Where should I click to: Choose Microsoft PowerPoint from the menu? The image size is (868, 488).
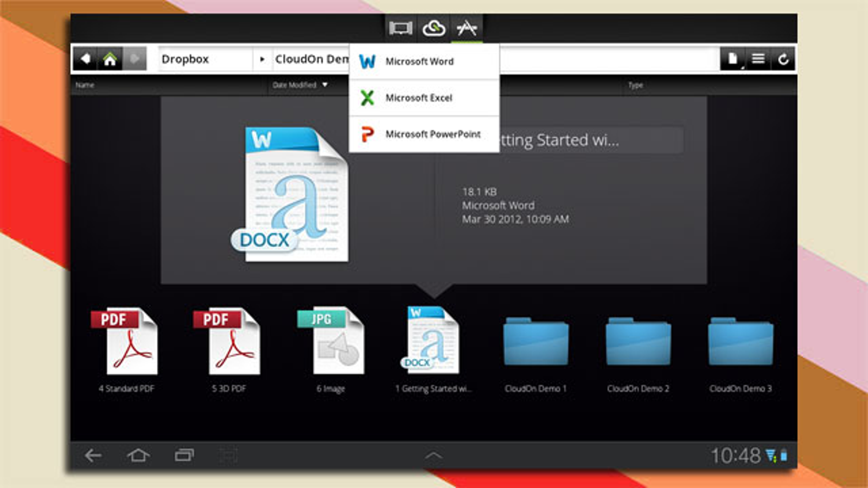(x=424, y=134)
